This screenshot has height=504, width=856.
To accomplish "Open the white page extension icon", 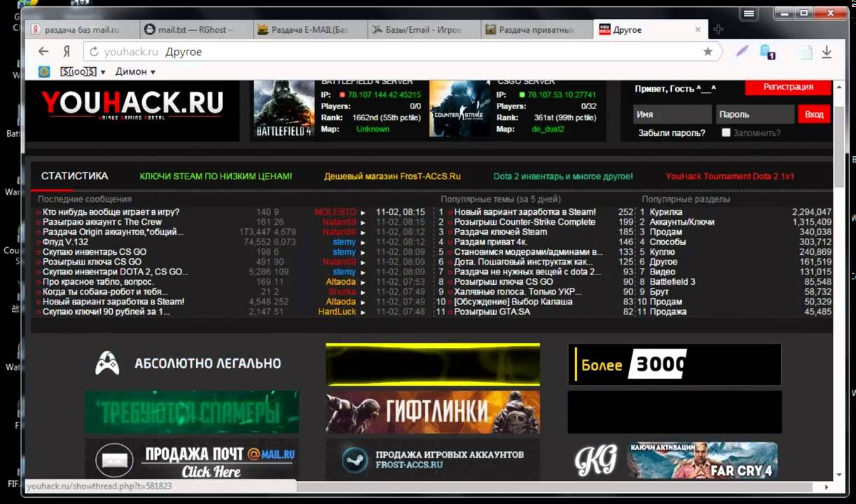I will [807, 52].
